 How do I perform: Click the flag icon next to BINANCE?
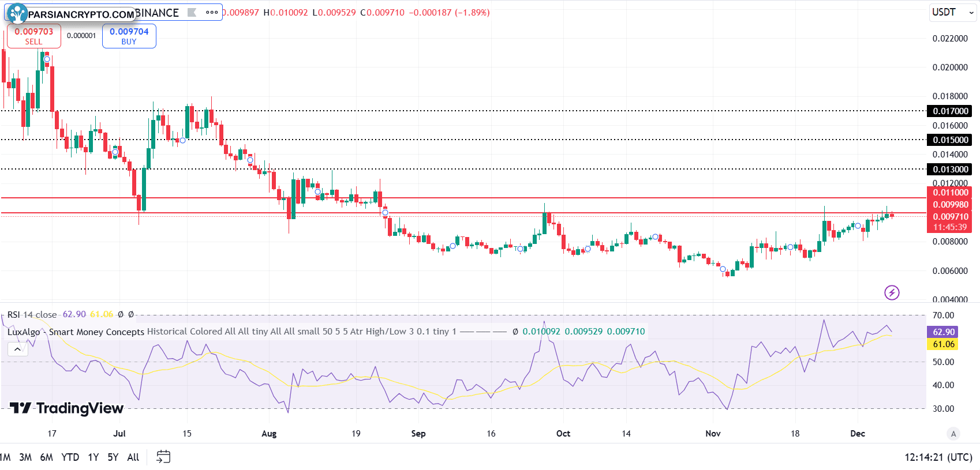[x=192, y=12]
